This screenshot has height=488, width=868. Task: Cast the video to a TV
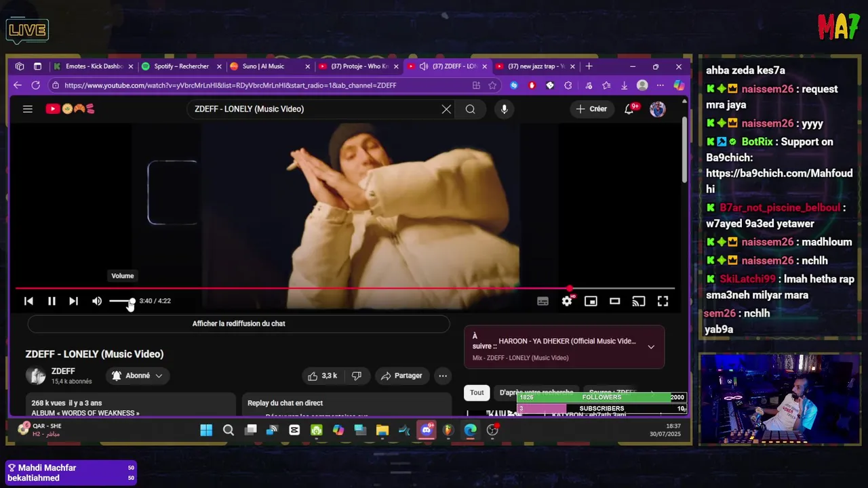[639, 302]
